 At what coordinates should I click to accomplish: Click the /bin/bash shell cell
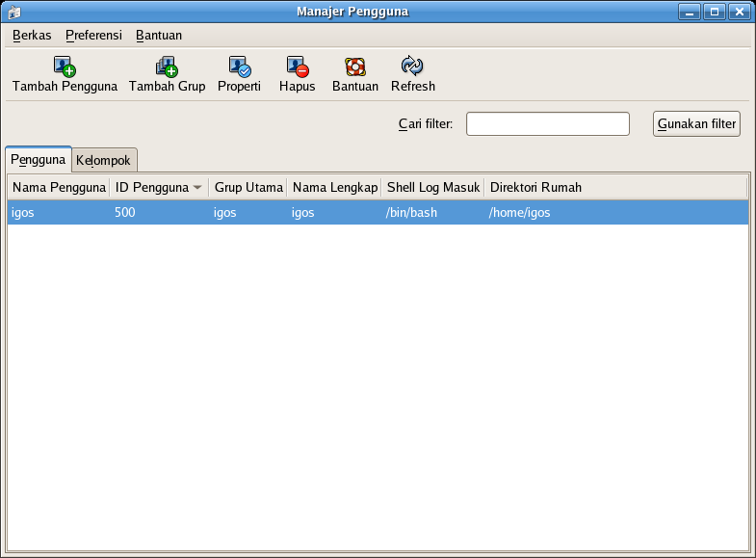(x=411, y=213)
